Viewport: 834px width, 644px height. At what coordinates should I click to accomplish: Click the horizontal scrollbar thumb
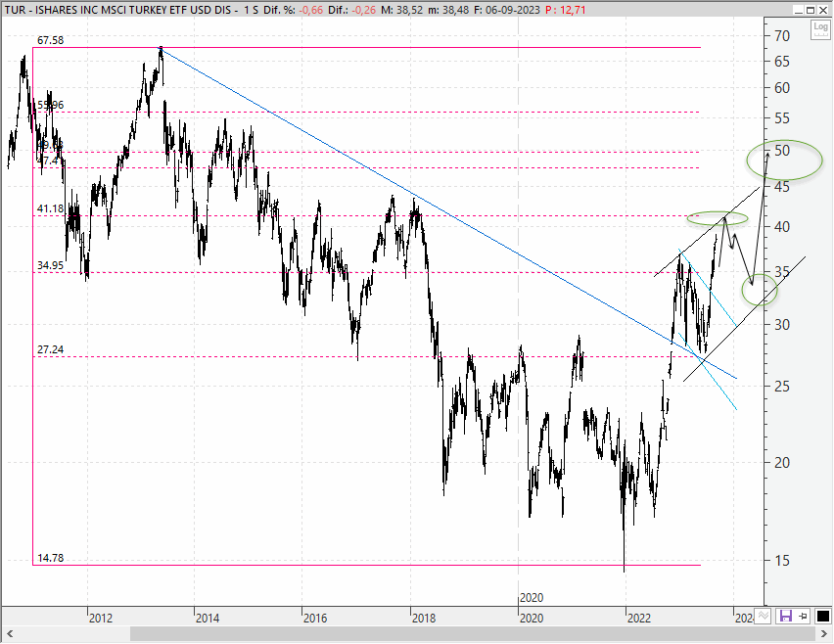(474, 633)
